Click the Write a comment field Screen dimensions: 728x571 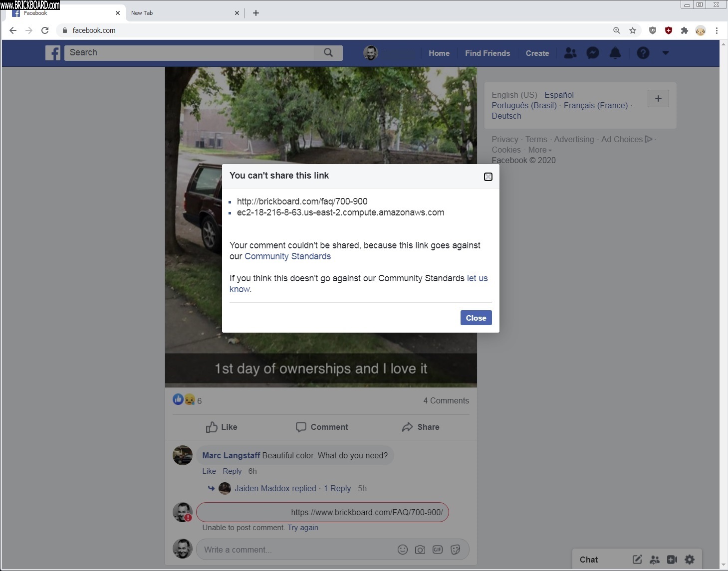pos(294,550)
